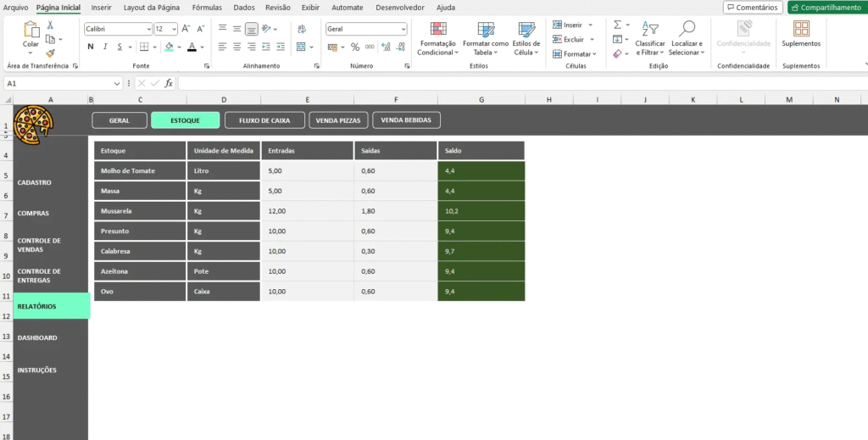Click the percent style icon
This screenshot has height=440, width=868.
(355, 47)
